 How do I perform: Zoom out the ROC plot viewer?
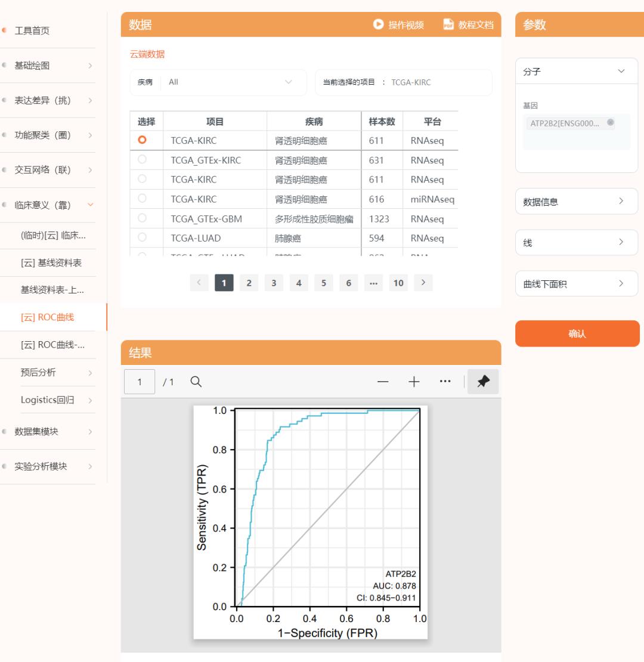click(383, 382)
